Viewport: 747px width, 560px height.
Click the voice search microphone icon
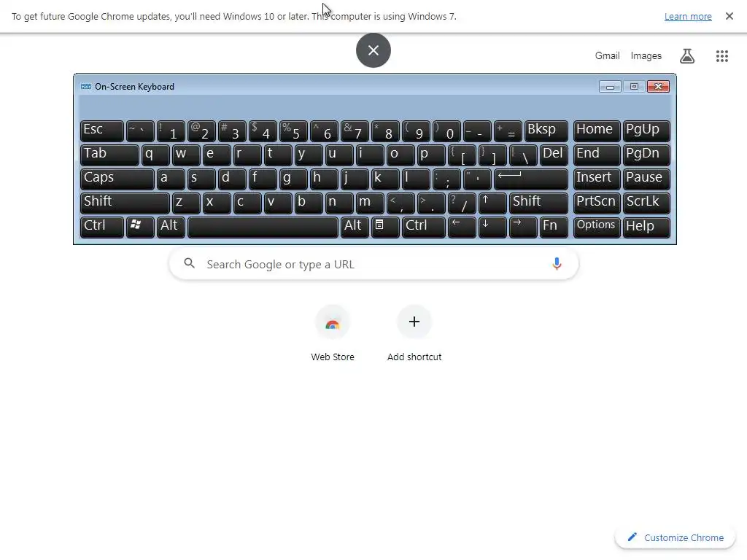tap(557, 263)
